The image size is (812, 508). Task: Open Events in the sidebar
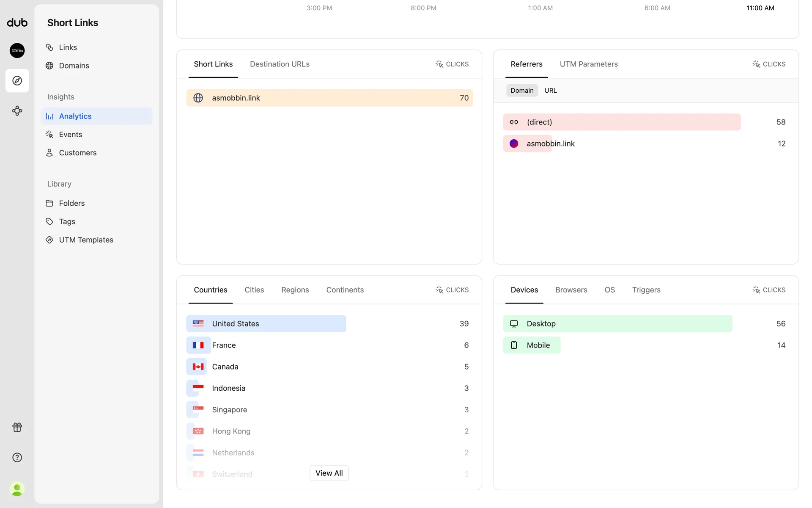70,134
